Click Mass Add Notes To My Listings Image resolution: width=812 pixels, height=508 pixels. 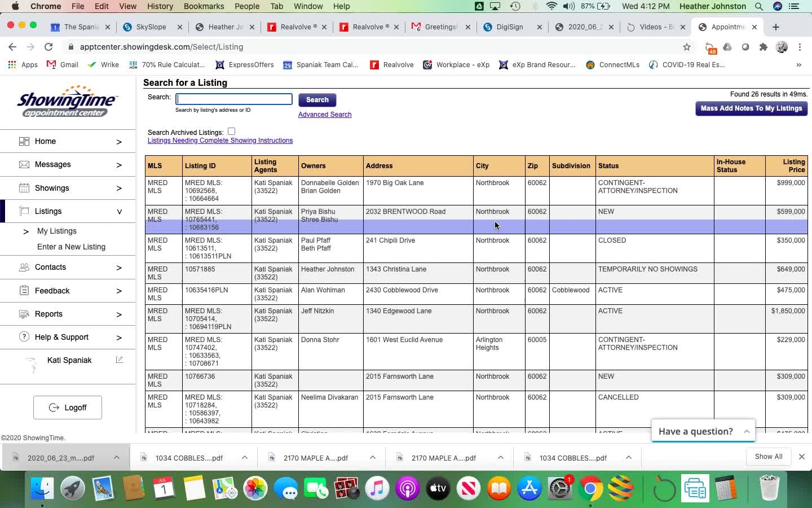[751, 108]
